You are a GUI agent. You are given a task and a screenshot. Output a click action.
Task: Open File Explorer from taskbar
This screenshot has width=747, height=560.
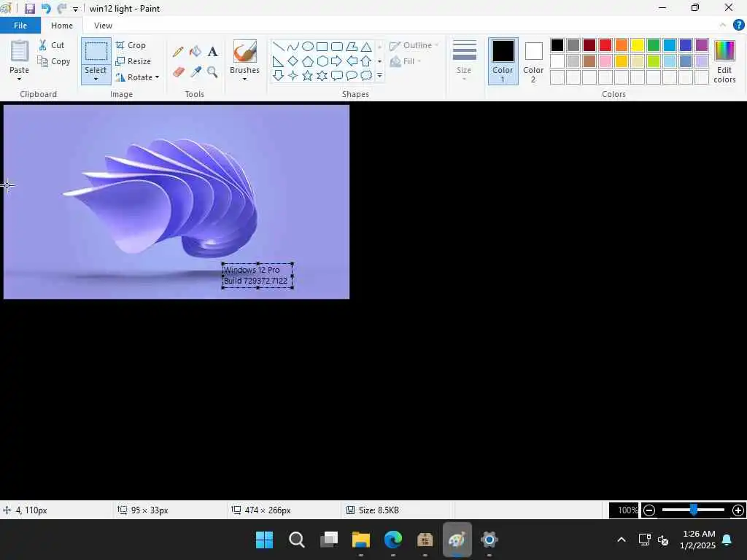click(360, 540)
